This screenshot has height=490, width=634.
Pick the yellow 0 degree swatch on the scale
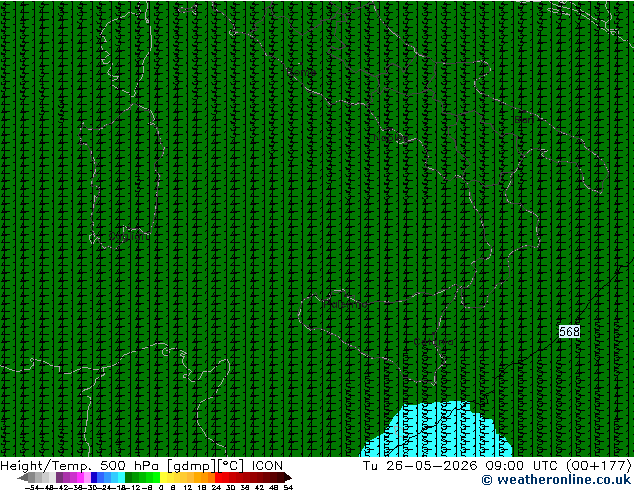coord(163,477)
